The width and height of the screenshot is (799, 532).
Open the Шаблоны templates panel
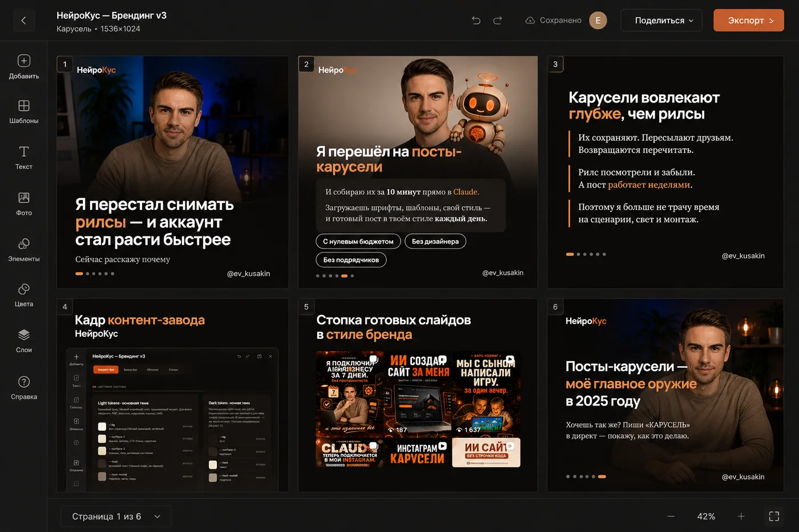[x=23, y=112]
